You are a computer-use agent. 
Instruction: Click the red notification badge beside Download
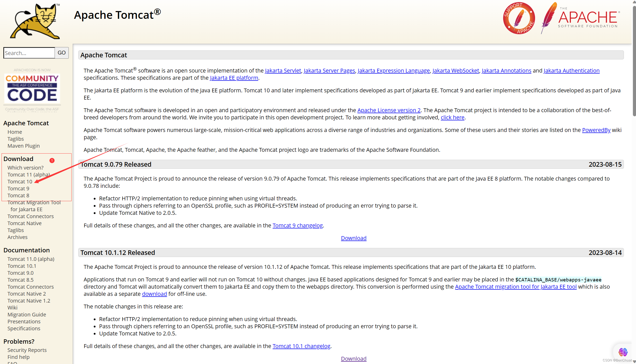(x=52, y=161)
